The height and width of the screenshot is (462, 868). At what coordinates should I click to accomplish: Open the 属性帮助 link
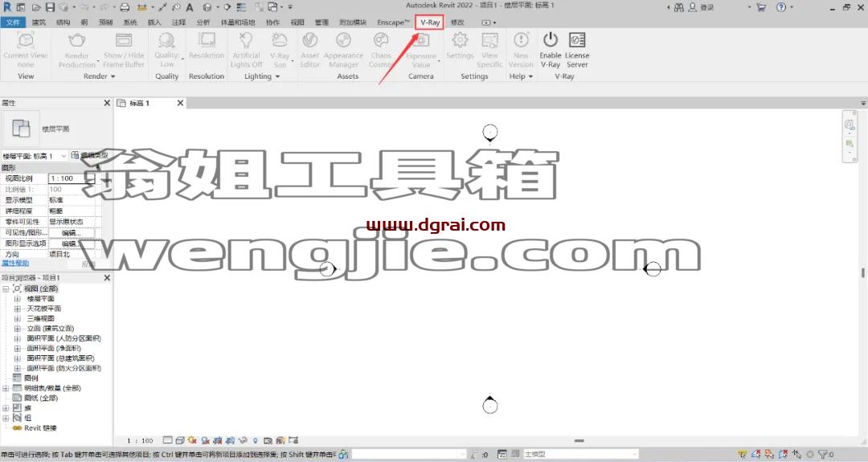click(15, 264)
